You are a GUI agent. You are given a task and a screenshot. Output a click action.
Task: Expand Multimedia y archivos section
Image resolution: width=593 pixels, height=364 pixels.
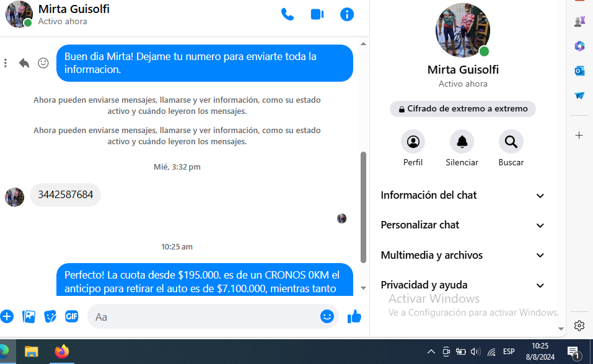click(462, 256)
